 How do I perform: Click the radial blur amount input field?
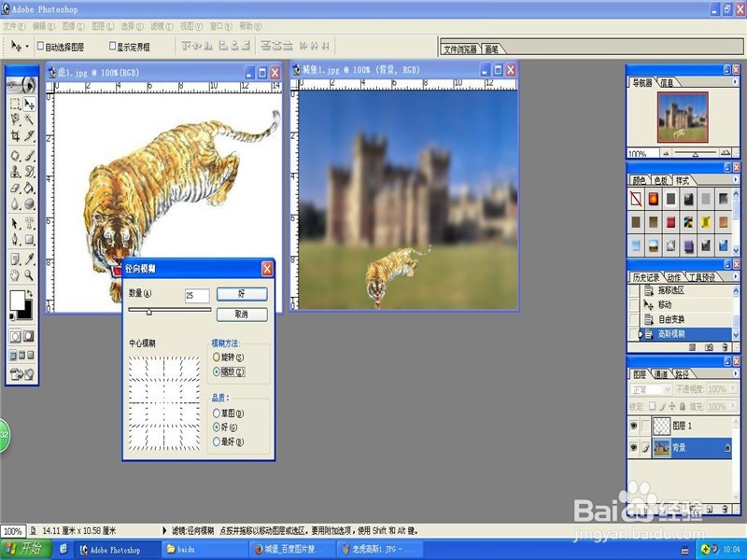coord(197,296)
